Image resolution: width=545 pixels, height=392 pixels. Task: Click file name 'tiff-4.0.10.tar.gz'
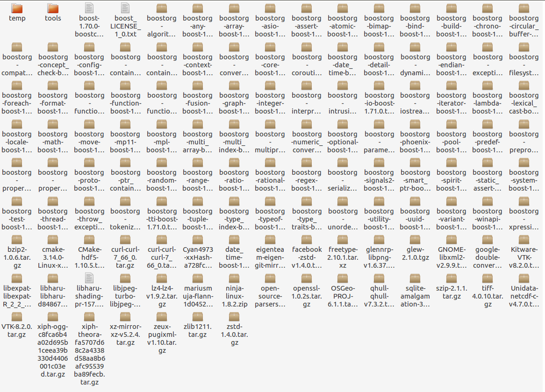pos(488,296)
